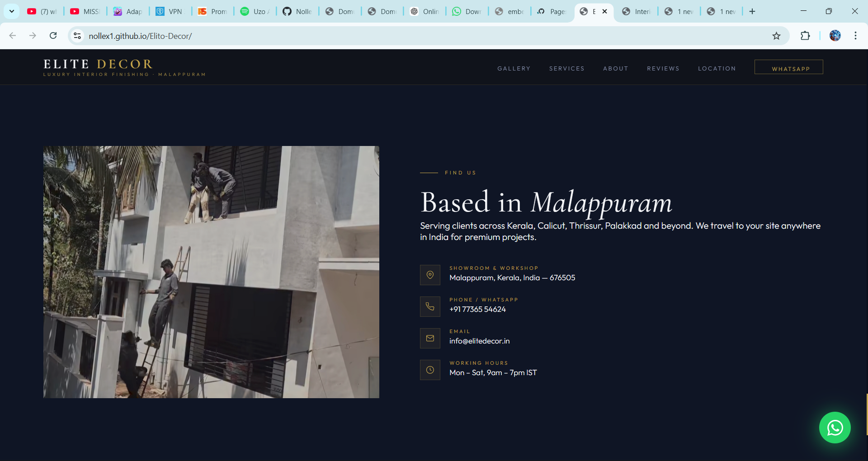Click the location pin icon beside Showroom

click(430, 275)
